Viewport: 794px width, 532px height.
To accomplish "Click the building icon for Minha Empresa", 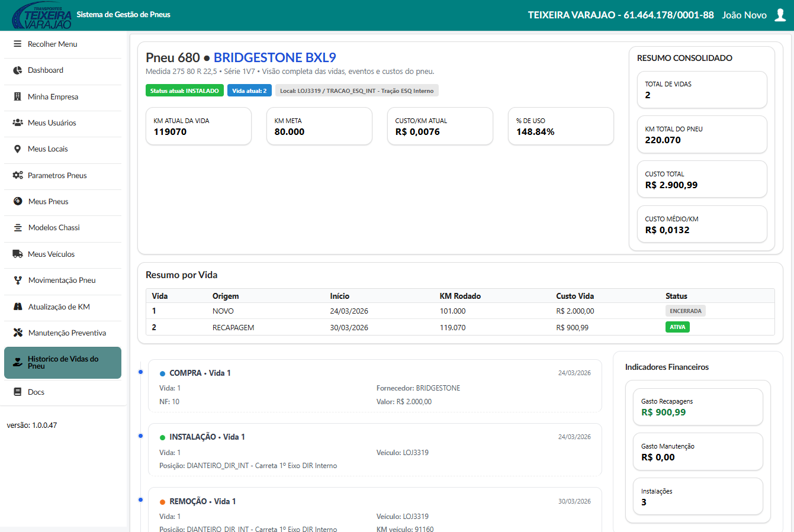I will coord(17,96).
